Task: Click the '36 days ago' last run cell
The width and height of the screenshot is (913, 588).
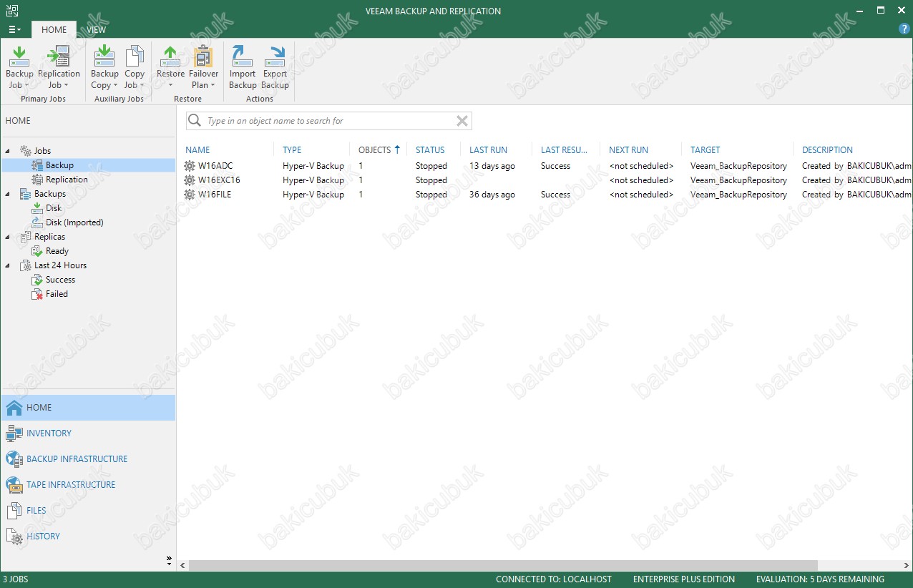Action: coord(492,195)
